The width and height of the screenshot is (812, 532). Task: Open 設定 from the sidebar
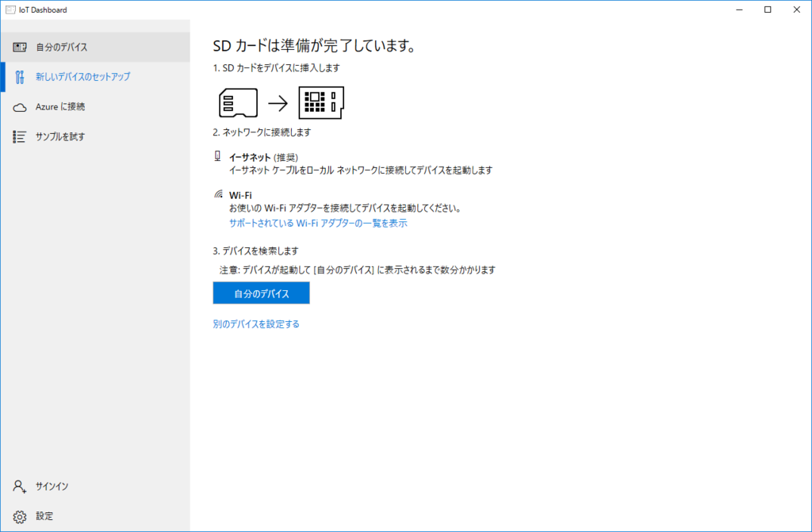[95, 516]
